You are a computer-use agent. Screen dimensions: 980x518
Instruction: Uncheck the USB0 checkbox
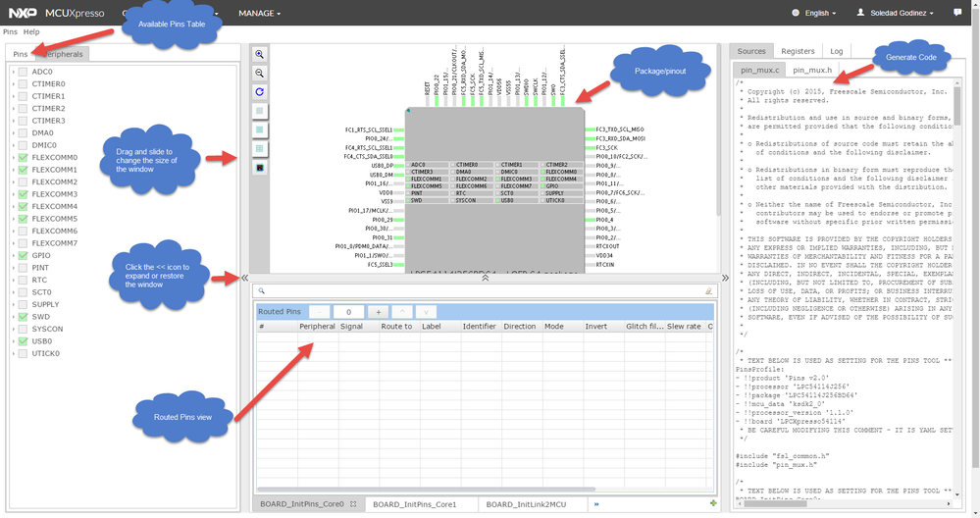click(23, 341)
